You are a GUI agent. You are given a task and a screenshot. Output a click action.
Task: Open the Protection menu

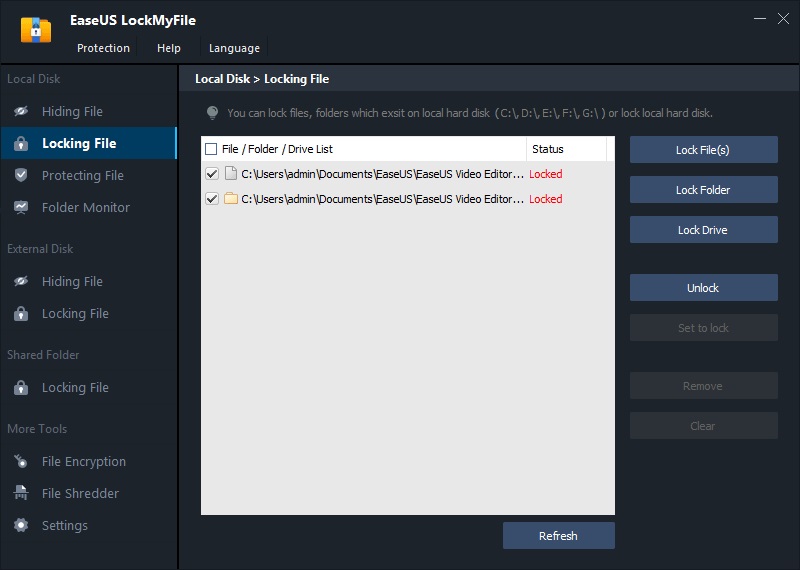103,48
